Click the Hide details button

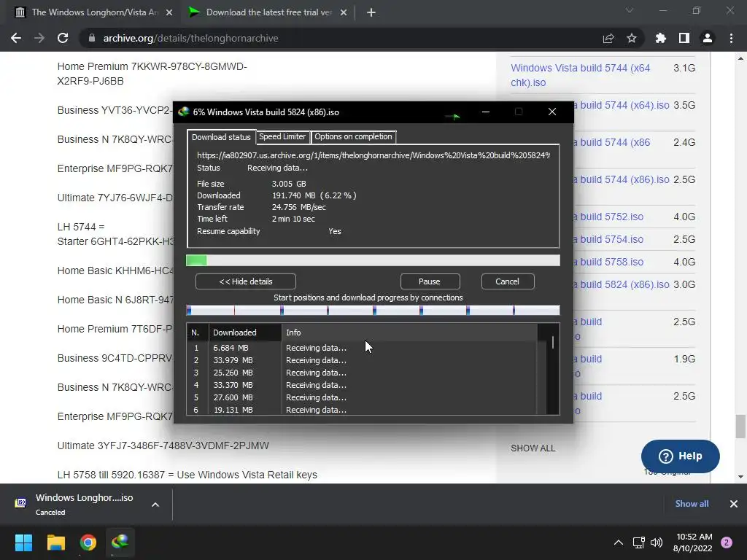(245, 281)
